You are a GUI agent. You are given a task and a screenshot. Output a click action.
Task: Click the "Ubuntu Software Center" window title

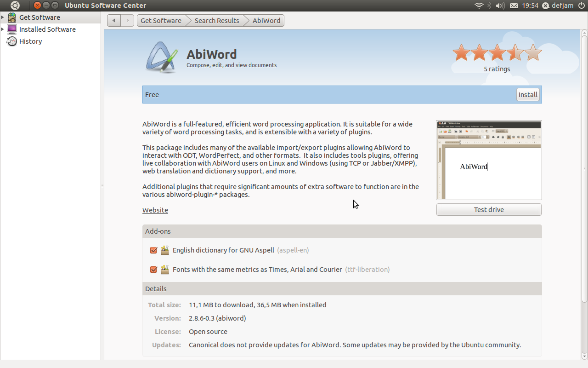106,6
